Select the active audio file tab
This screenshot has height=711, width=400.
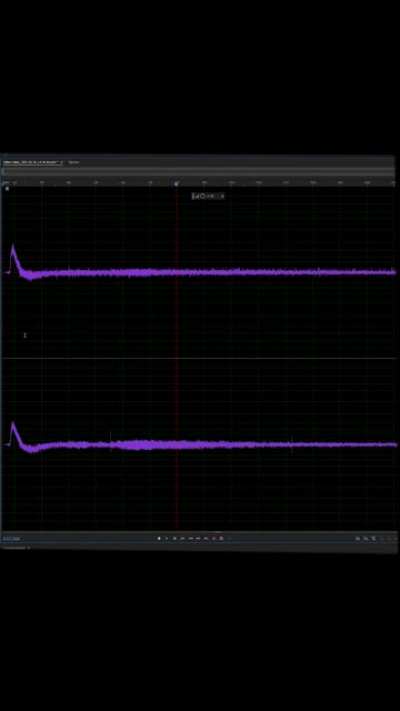coord(32,162)
